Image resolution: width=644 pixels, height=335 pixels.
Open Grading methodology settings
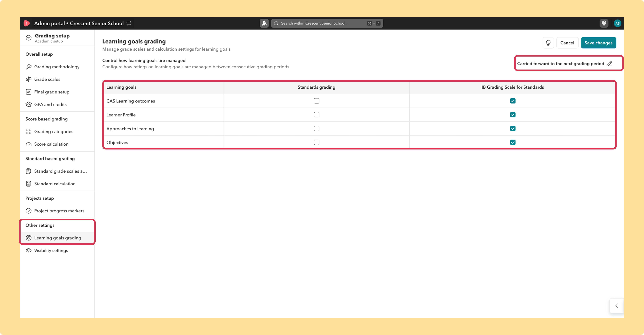57,67
